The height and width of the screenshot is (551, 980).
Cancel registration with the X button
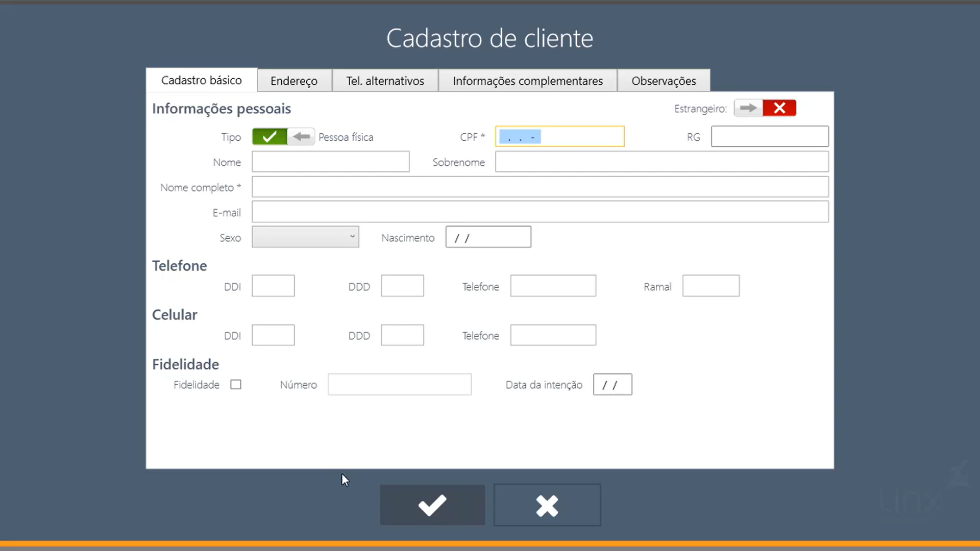pos(547,505)
